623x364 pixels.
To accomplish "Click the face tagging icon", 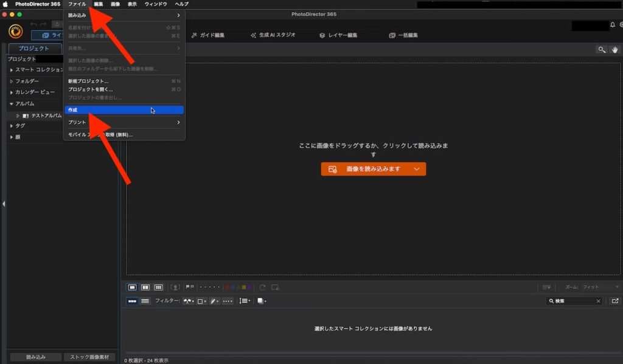I will click(x=175, y=287).
